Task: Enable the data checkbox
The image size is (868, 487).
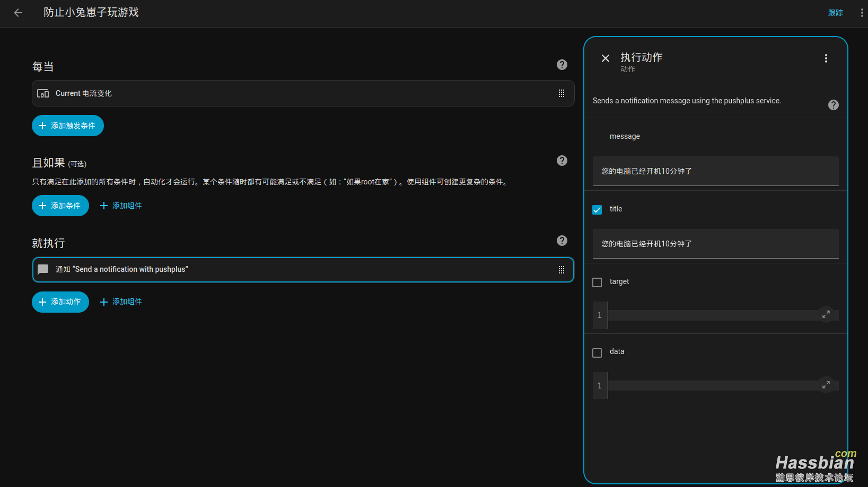Action: (597, 353)
